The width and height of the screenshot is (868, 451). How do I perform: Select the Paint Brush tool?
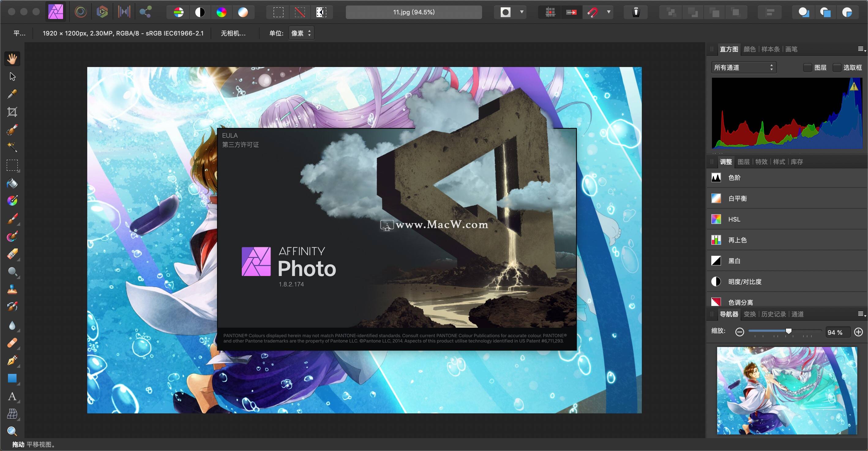click(12, 219)
